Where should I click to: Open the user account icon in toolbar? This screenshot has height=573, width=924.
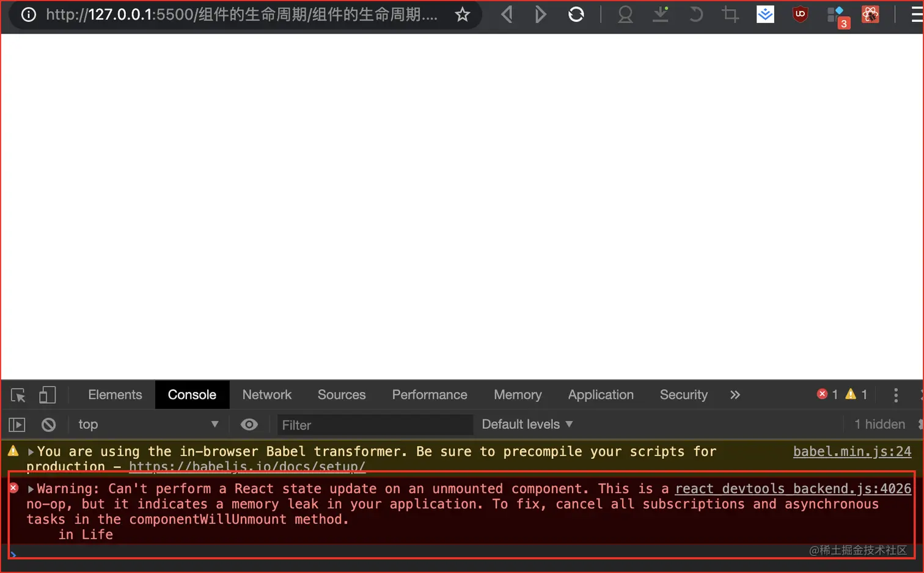click(625, 14)
